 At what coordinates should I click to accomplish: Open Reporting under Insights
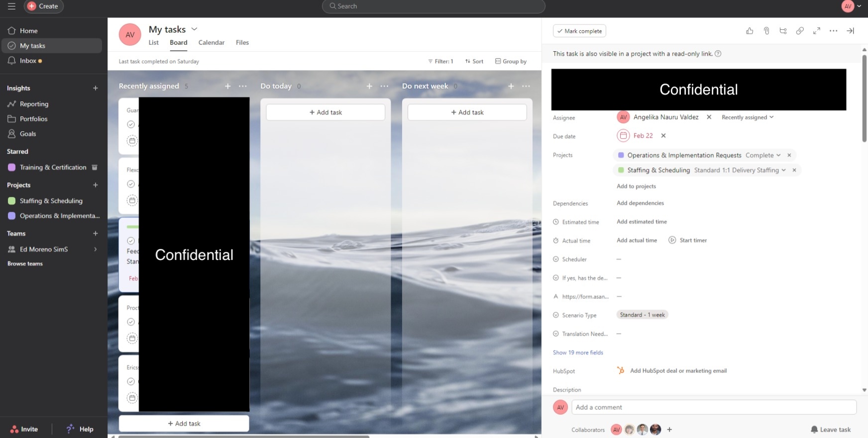point(52,104)
